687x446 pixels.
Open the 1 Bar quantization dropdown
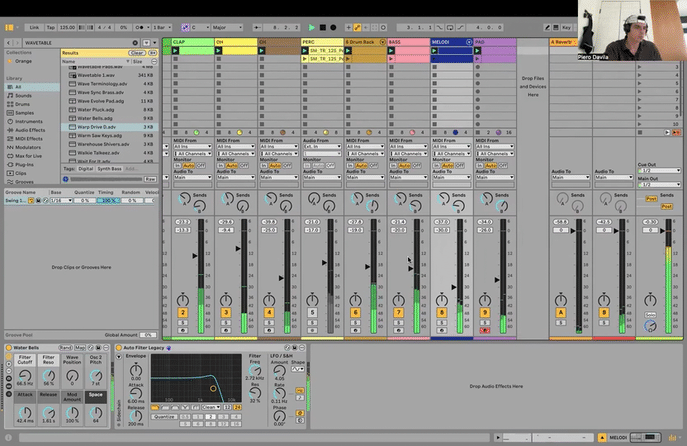(x=161, y=27)
